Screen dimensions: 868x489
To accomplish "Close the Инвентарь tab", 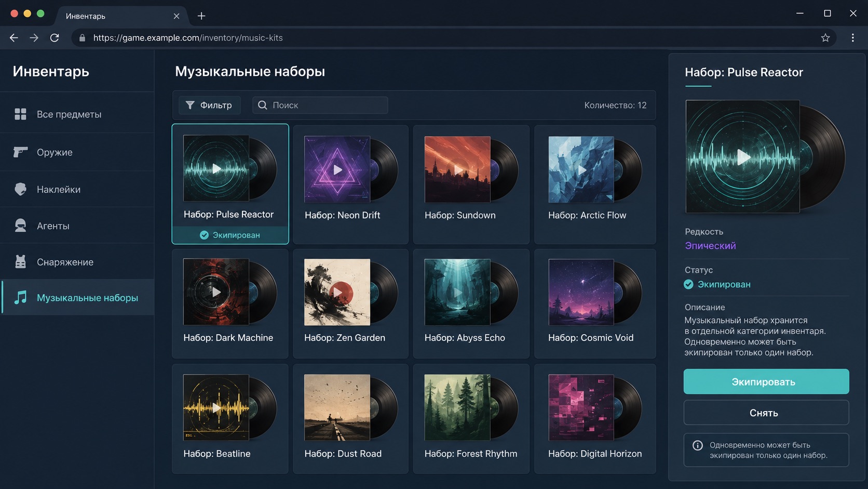I will click(177, 16).
